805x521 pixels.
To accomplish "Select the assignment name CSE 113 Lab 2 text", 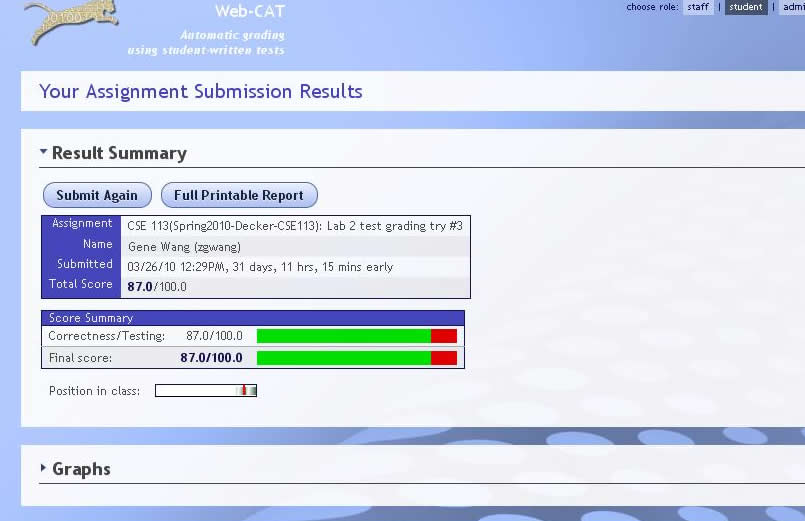I will click(x=294, y=225).
